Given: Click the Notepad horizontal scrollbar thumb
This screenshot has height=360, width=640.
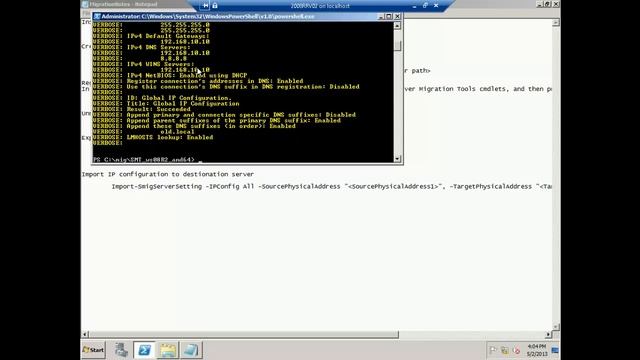Looking at the screenshot, I should coord(244,334).
